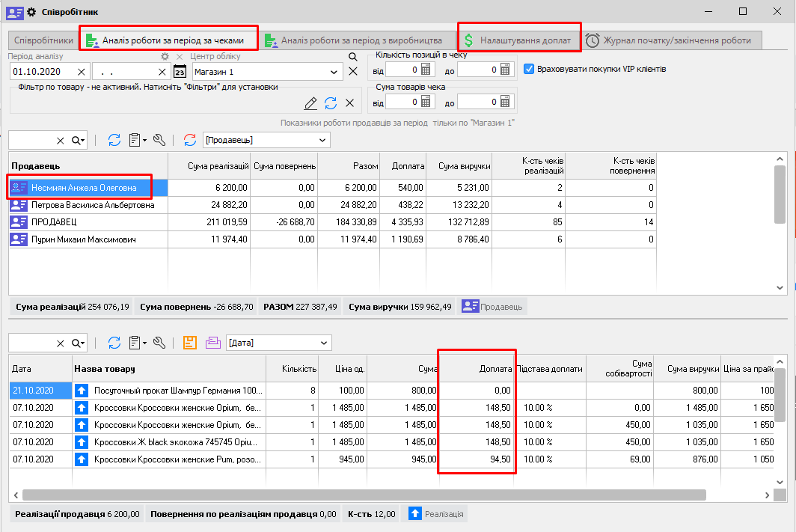Screen dimensions: 796x532
Task: Click orange save icon in lower toolbar
Action: (x=190, y=343)
